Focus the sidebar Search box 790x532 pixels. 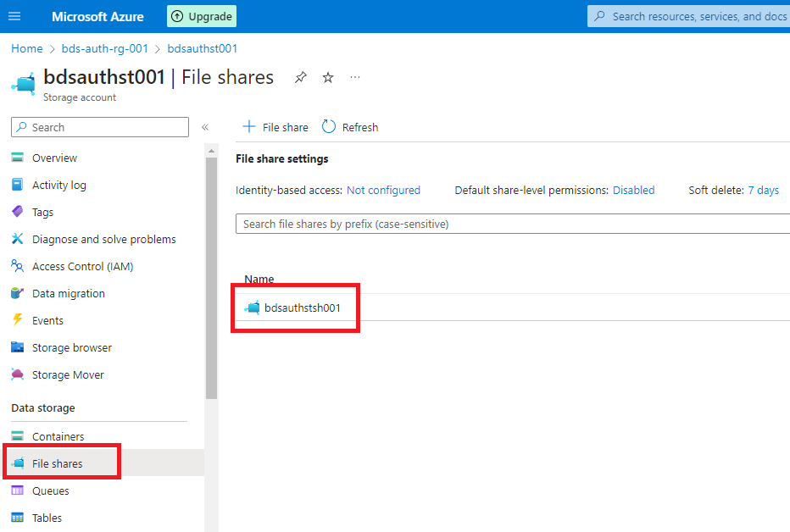point(100,127)
